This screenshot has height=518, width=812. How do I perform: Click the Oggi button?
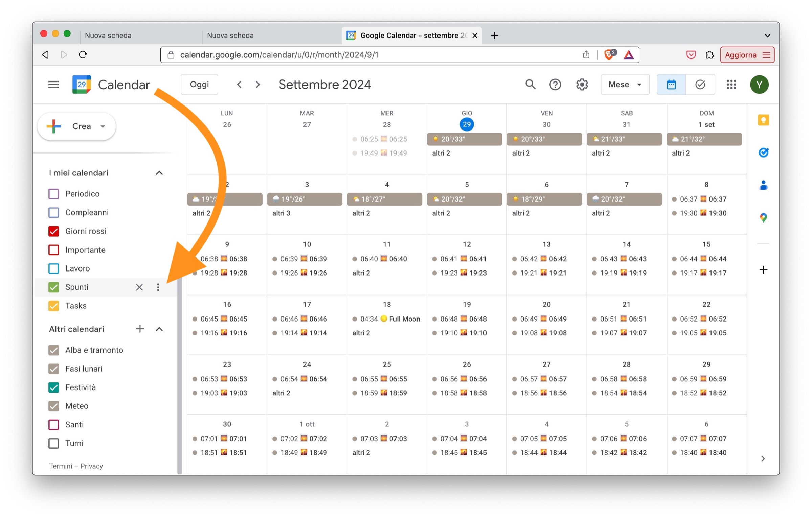tap(199, 84)
